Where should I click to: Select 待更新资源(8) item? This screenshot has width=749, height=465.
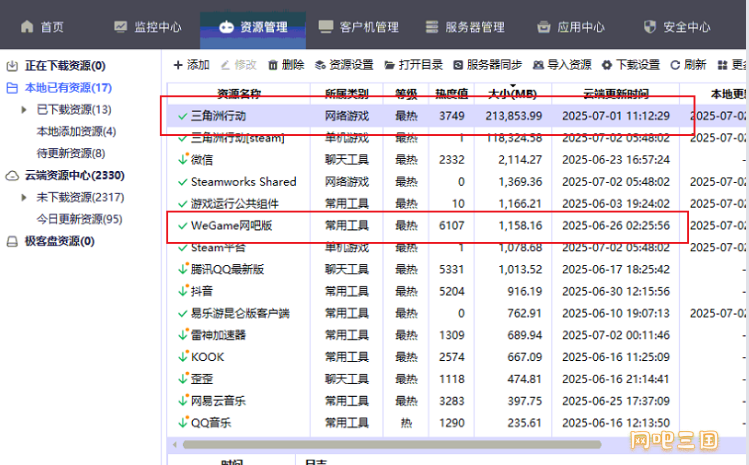pos(71,153)
